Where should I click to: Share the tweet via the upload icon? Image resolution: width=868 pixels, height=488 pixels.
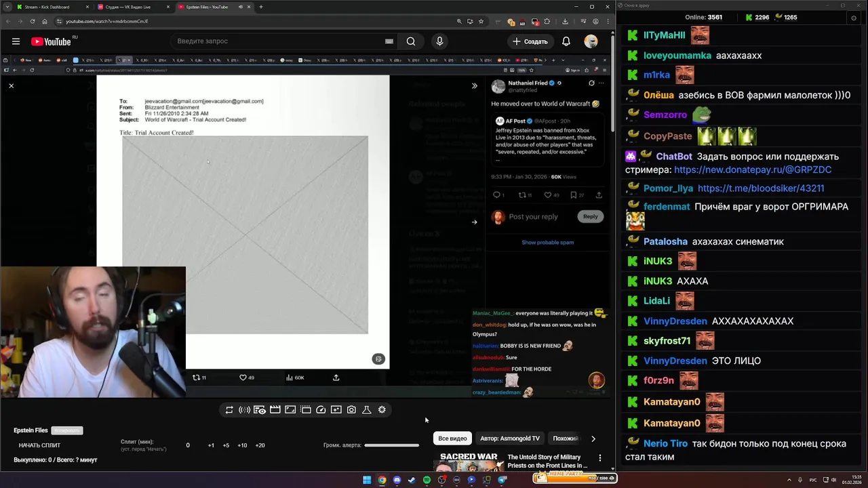[x=599, y=195]
